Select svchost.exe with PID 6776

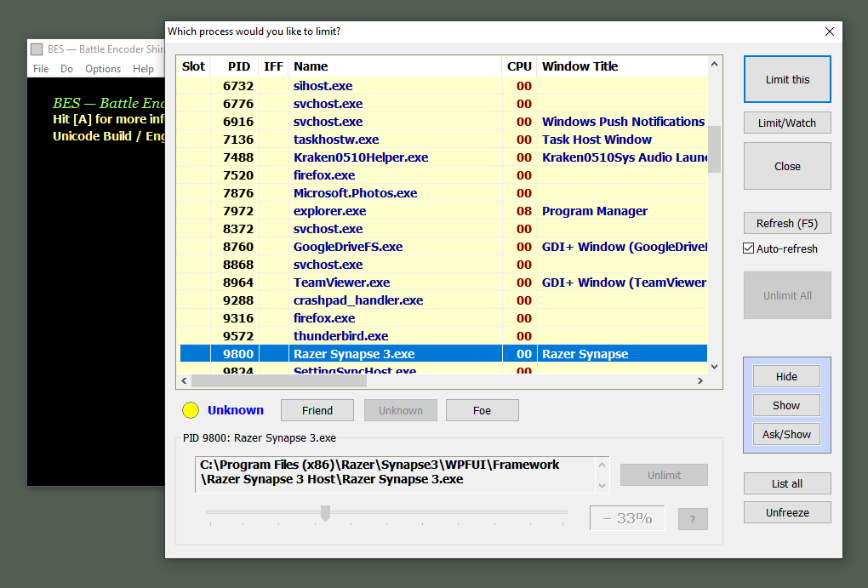pyautogui.click(x=443, y=104)
